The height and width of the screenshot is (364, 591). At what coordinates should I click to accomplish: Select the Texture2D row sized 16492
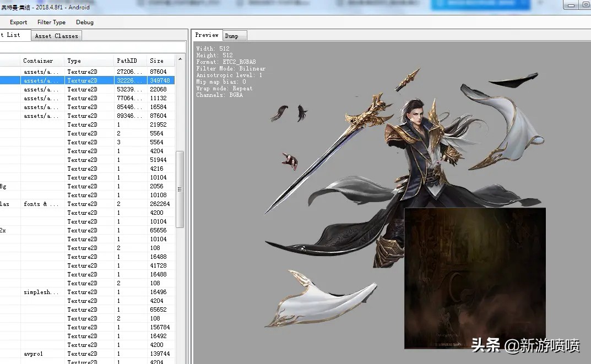pyautogui.click(x=88, y=336)
